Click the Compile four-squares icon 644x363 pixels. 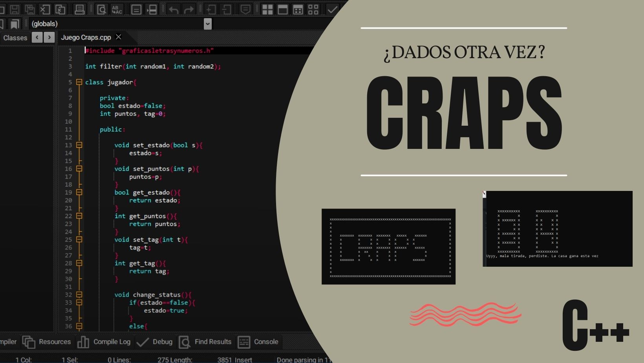click(267, 9)
